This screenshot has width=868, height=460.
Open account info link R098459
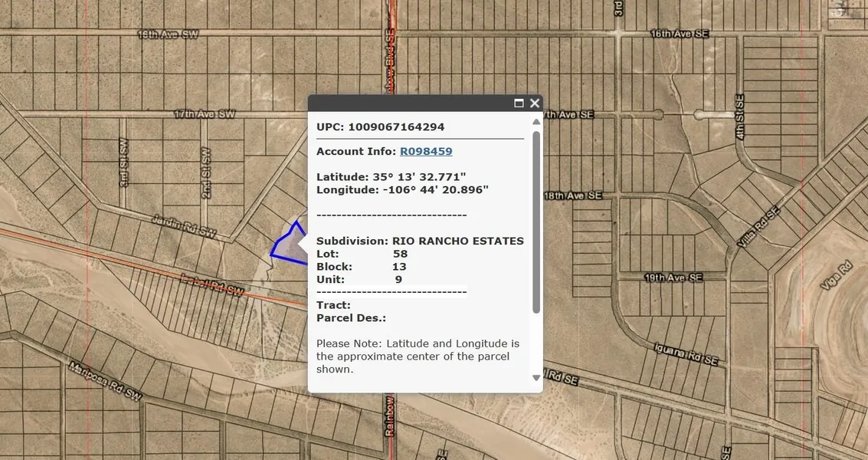[x=426, y=152]
